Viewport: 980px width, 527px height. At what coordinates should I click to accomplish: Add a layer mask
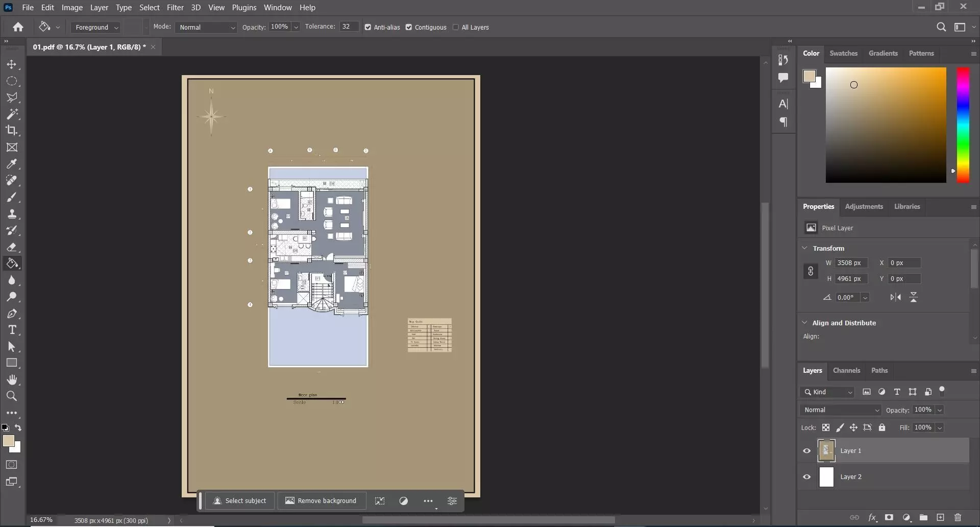tap(889, 517)
